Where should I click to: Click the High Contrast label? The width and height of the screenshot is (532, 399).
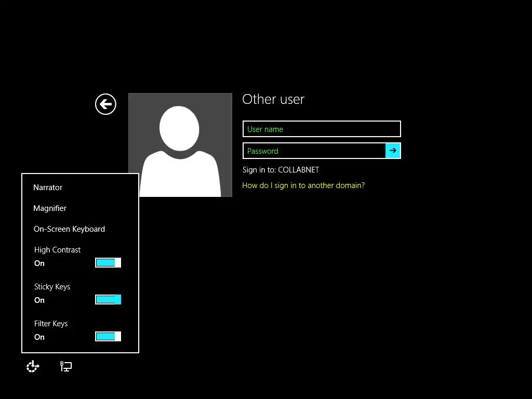(57, 250)
